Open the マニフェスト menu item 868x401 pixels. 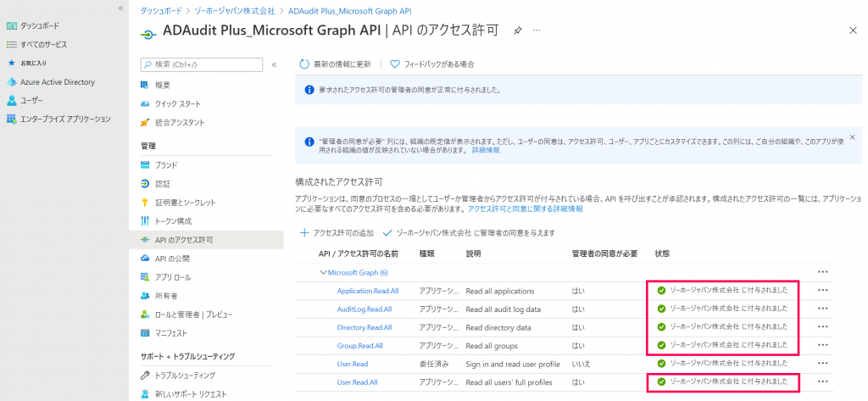point(173,332)
